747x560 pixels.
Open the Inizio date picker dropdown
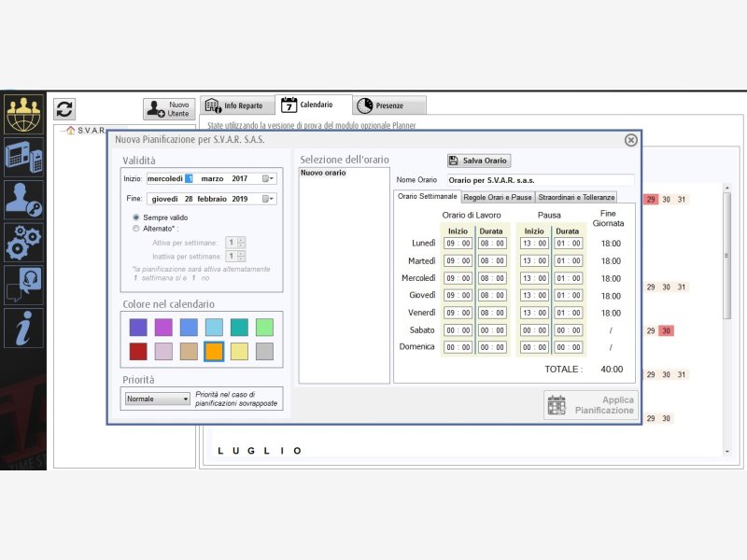coord(269,178)
